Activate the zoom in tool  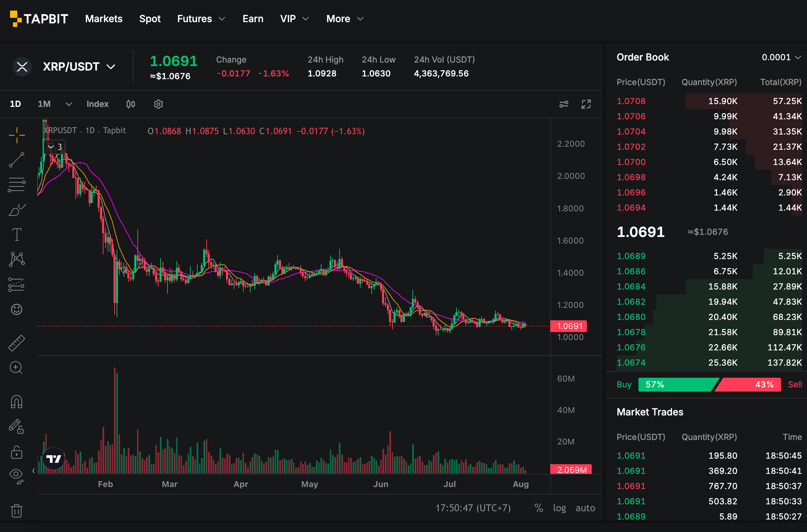point(17,367)
